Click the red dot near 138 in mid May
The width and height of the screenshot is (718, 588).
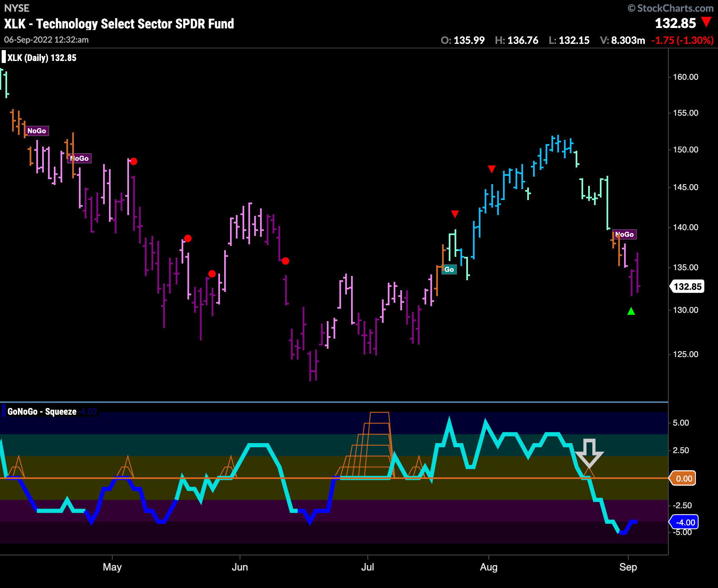click(188, 238)
